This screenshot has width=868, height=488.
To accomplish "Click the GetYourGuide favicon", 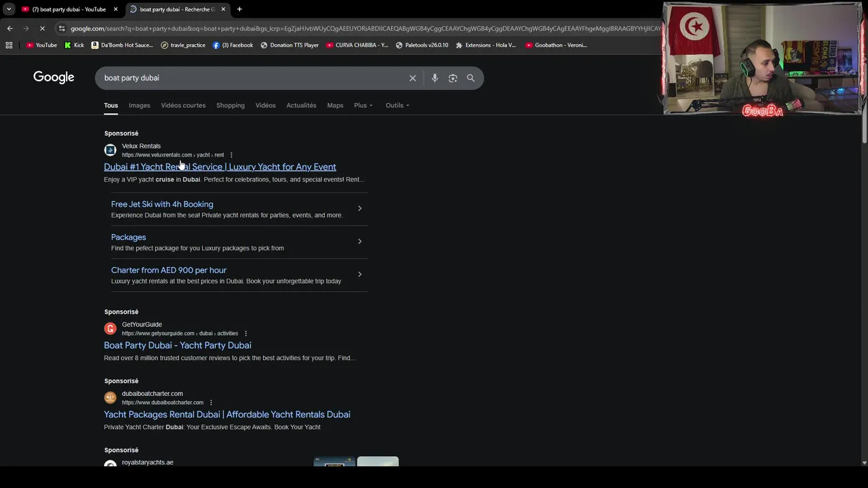I will 110,329.
